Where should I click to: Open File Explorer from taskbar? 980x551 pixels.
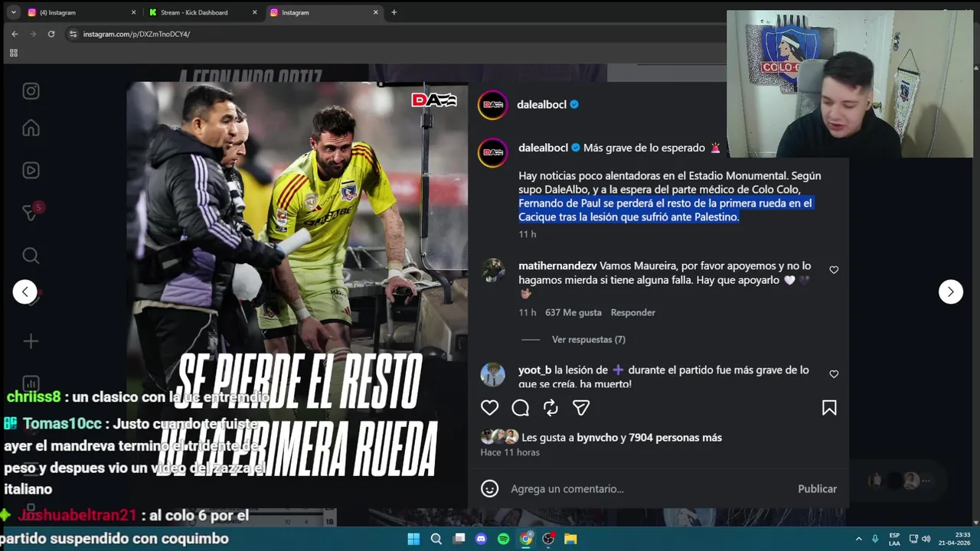click(x=570, y=539)
